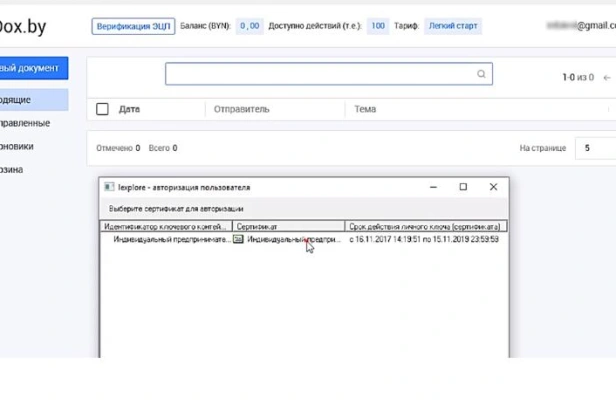This screenshot has height=405, width=616.
Task: Click Верификация ЭЦП button
Action: [133, 26]
